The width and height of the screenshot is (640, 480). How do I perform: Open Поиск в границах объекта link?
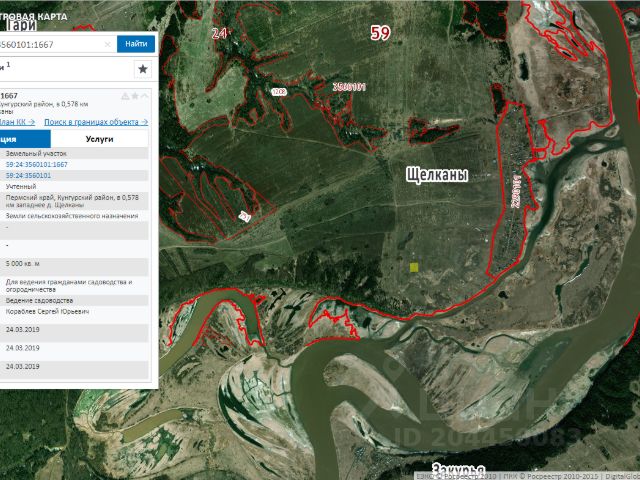[96, 121]
